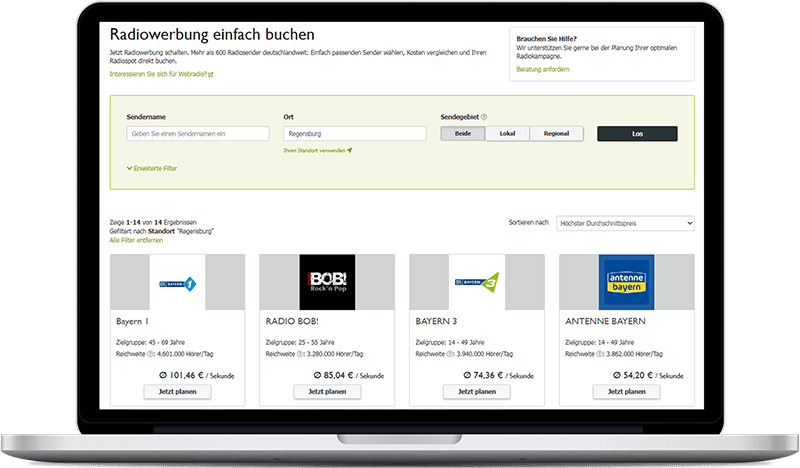Click Alle Filter entfernen link
Image resolution: width=800 pixels, height=468 pixels.
[x=135, y=241]
